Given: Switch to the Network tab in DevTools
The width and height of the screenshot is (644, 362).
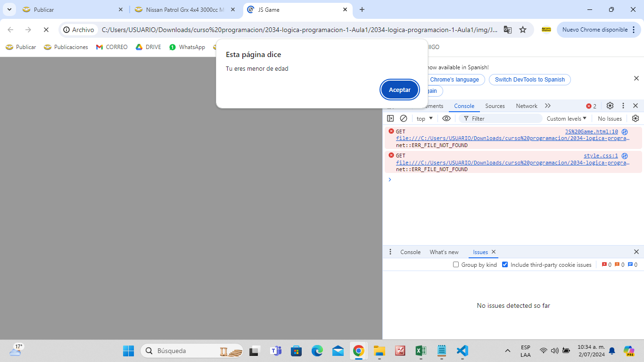Looking at the screenshot, I should (526, 106).
